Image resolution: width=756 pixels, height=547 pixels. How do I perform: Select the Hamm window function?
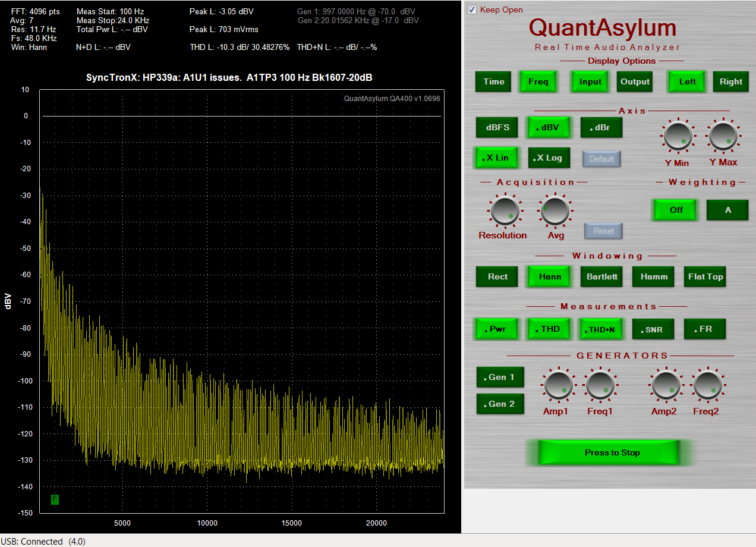click(654, 276)
